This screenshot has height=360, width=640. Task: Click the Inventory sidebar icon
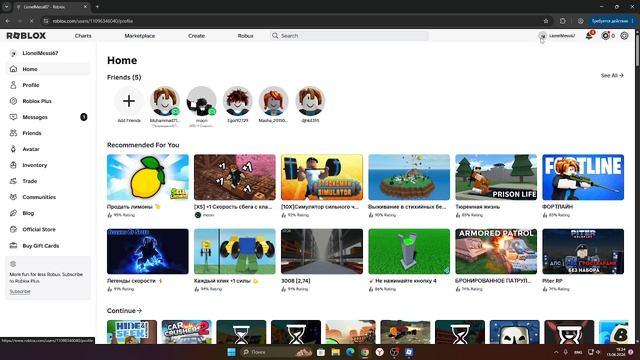[13, 165]
